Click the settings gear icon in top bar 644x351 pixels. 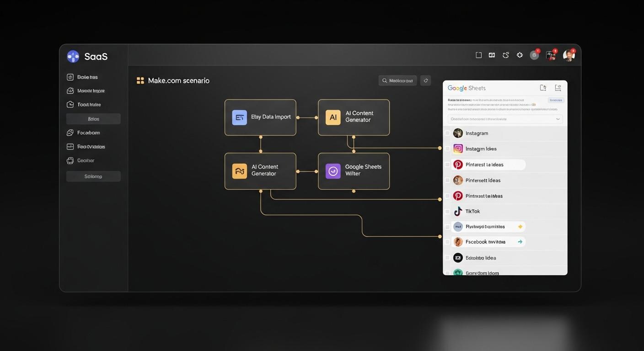click(x=520, y=55)
